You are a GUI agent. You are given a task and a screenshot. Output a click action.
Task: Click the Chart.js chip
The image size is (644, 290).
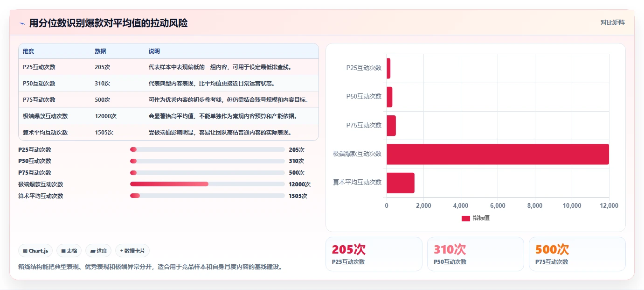click(x=36, y=251)
